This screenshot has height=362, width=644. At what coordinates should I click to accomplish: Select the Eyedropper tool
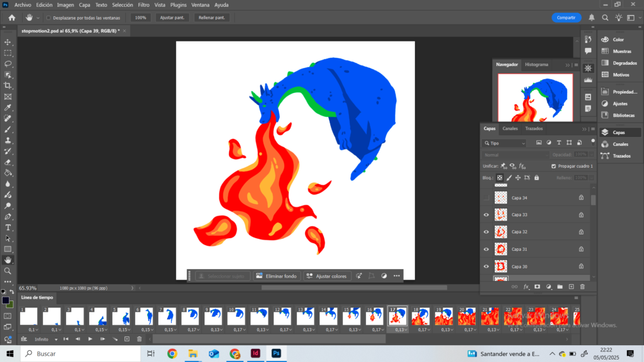[8, 107]
